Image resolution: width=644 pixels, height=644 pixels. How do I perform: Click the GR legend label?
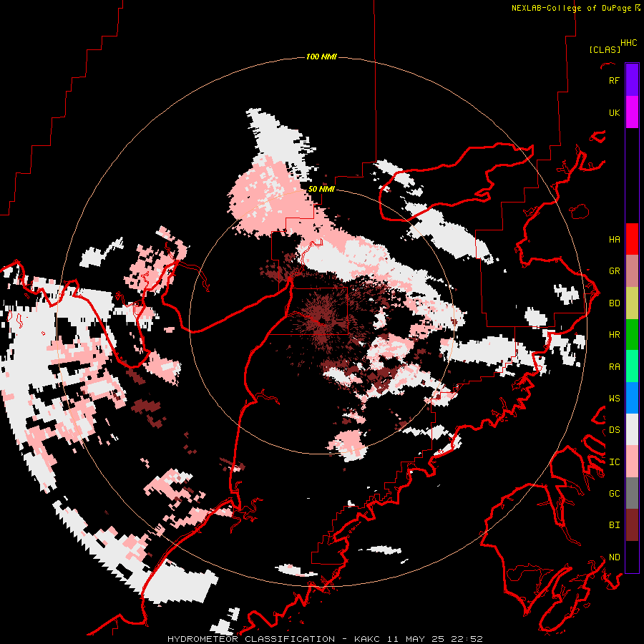(x=614, y=271)
